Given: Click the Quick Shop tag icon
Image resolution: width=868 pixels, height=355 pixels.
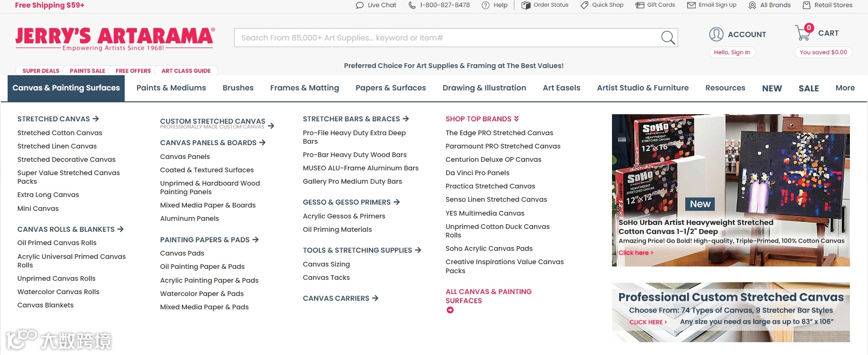Looking at the screenshot, I should coord(584,5).
